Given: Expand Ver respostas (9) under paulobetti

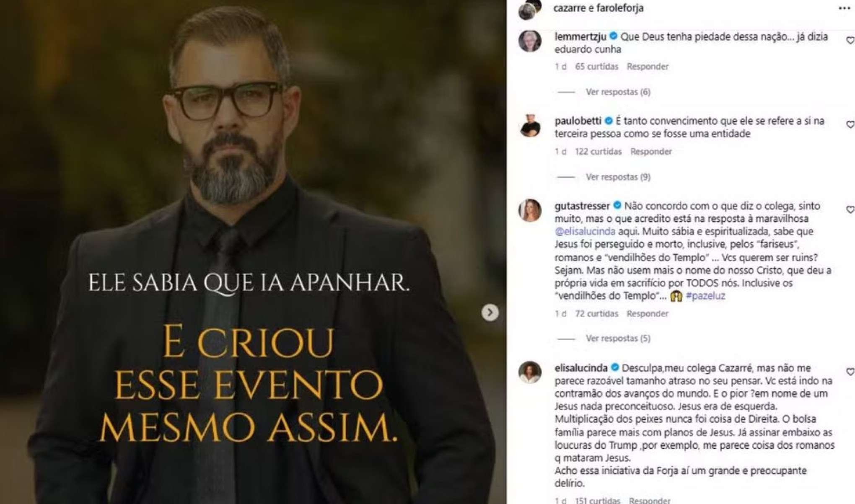Looking at the screenshot, I should tap(618, 177).
